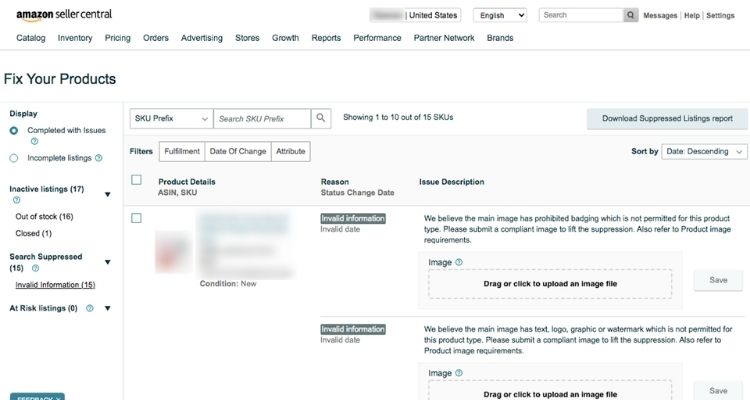The width and height of the screenshot is (750, 400).
Task: Click the Issue Description column header
Action: coord(452,182)
